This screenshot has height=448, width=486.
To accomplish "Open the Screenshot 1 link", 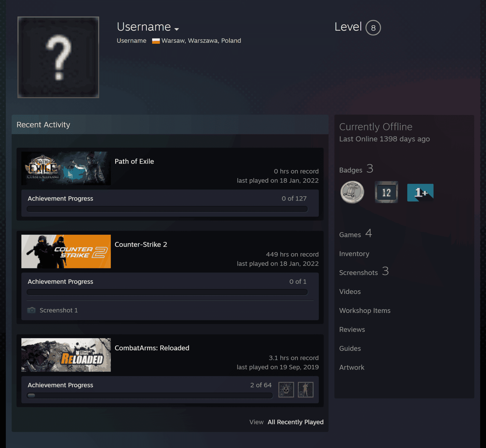I will 58,310.
